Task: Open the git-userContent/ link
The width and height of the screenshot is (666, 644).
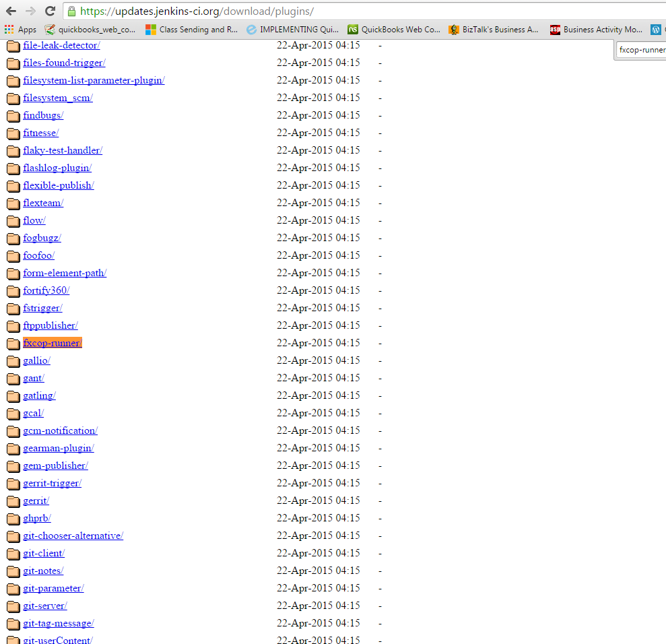Action: (58, 640)
